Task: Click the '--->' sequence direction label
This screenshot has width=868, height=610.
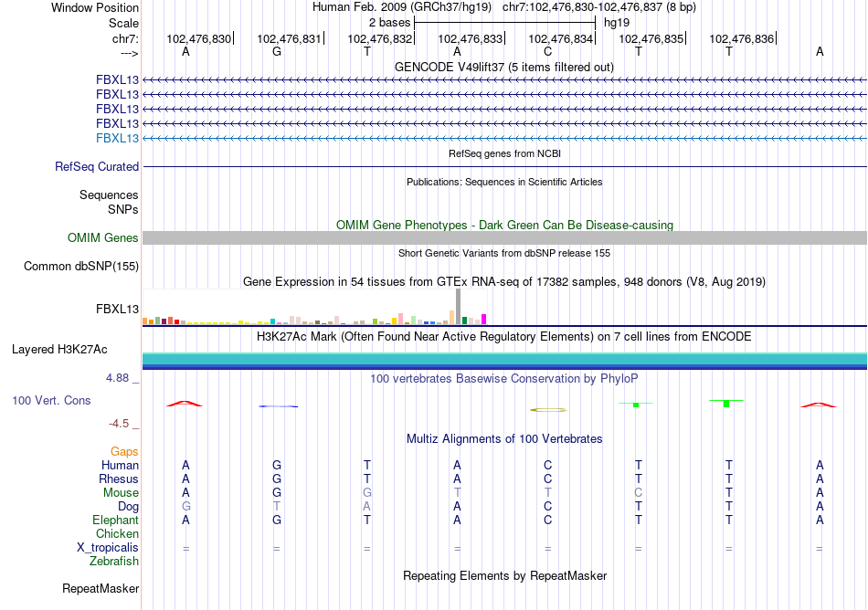Action: 129,54
